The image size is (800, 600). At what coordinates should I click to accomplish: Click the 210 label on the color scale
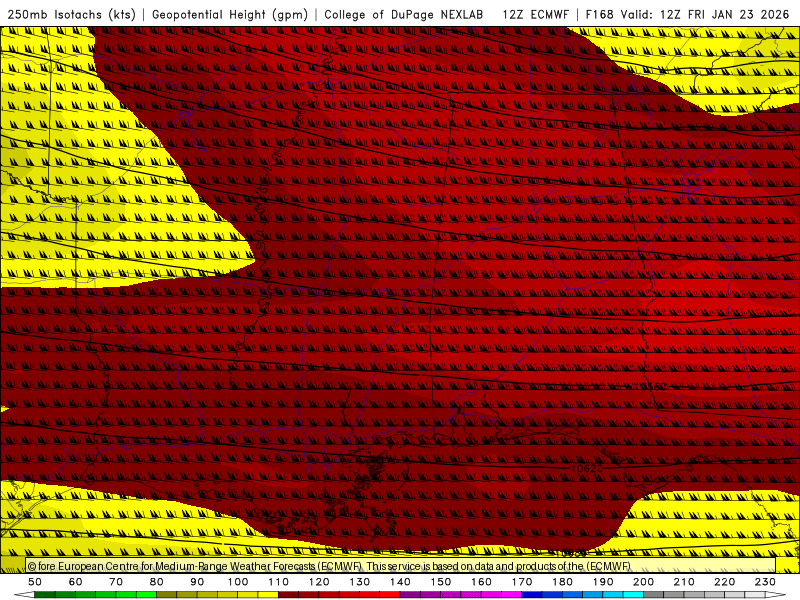(x=684, y=582)
